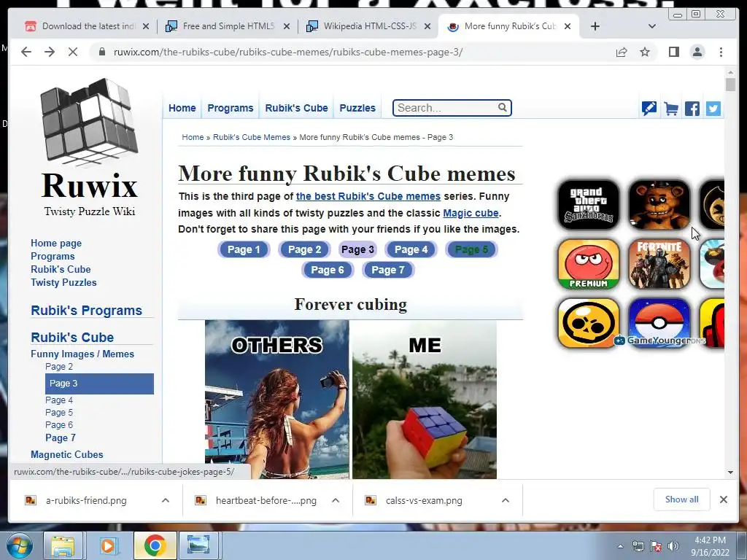The image size is (747, 560).
Task: Click the address bar URL
Action: [287, 52]
